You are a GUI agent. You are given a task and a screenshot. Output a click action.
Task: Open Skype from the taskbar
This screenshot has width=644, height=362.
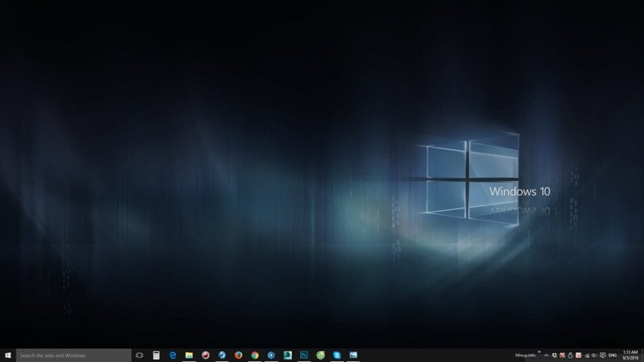(336, 356)
